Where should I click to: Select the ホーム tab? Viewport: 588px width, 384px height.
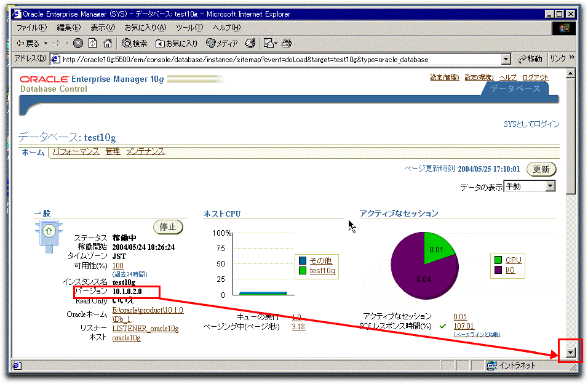[x=33, y=152]
